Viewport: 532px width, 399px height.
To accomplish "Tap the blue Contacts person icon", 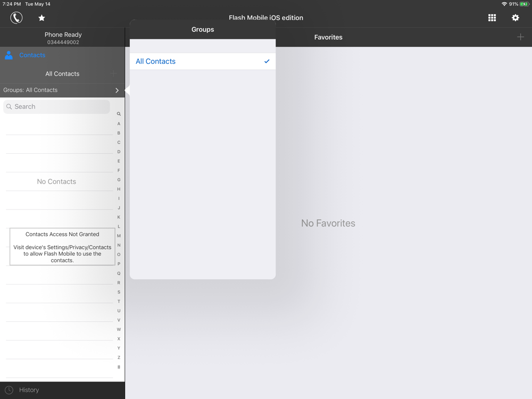I will click(9, 55).
